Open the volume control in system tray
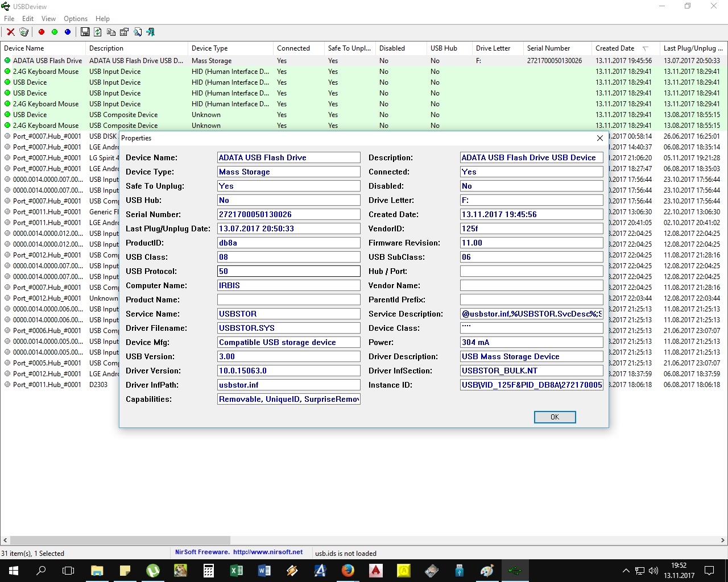728x582 pixels. (x=653, y=571)
